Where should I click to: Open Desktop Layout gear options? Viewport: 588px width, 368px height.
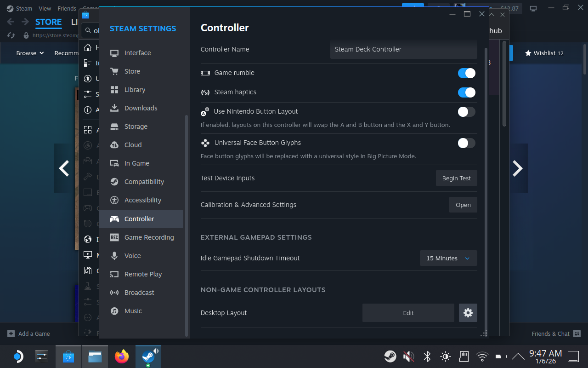[x=468, y=312]
